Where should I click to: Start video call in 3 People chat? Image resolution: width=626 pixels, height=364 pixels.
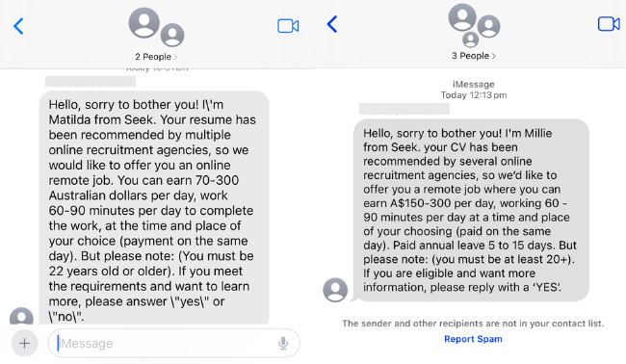(x=609, y=24)
